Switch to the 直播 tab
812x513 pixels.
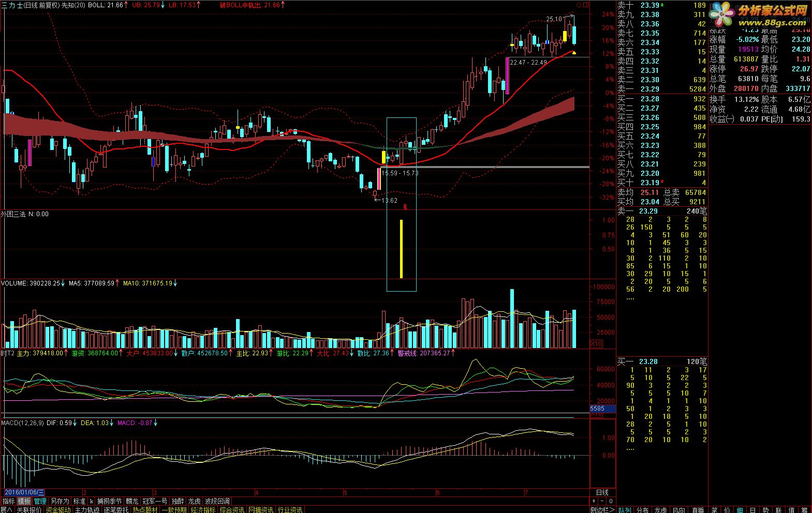[x=698, y=510]
